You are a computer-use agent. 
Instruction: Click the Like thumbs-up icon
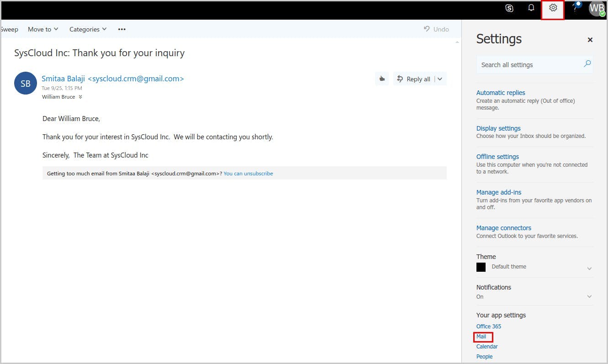[382, 79]
